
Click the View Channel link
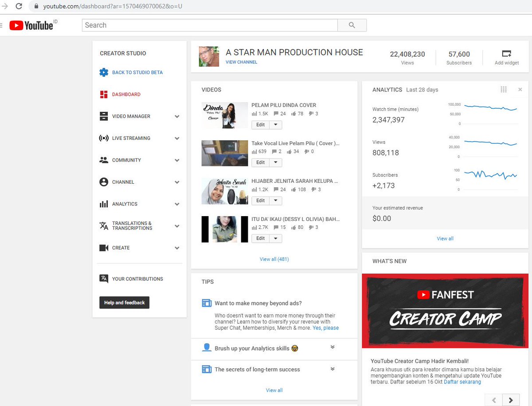click(x=241, y=62)
